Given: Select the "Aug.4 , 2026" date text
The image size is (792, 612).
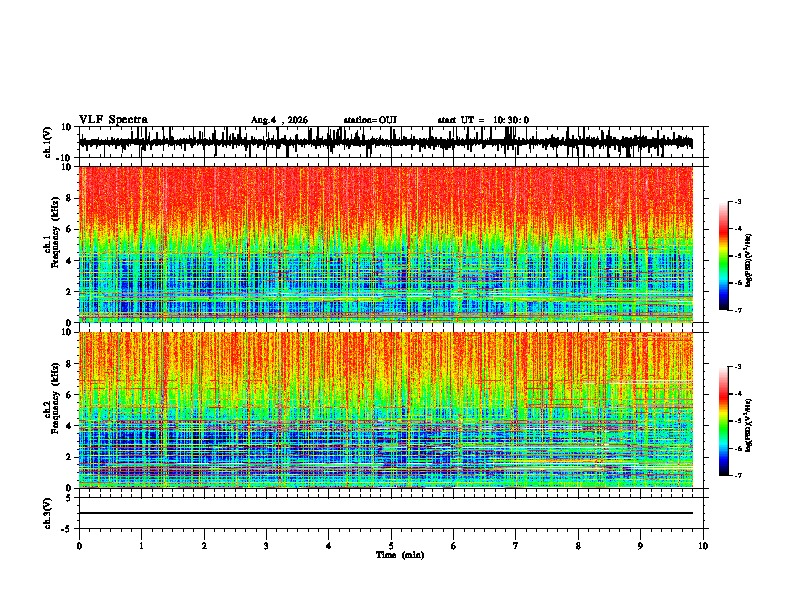Looking at the screenshot, I should coord(279,120).
